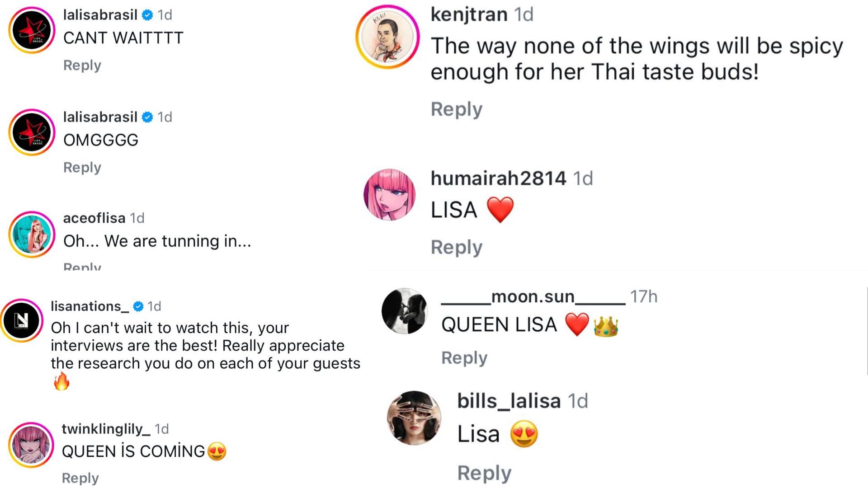Open twinklinglily_ profile picture

pos(31,445)
